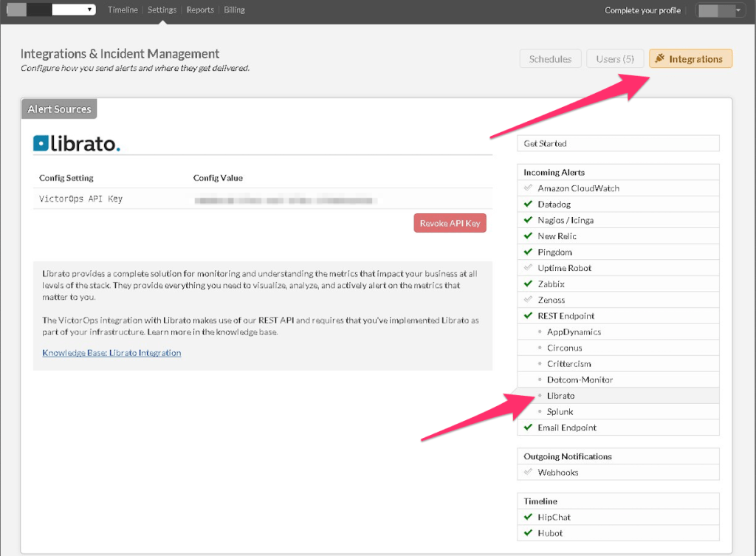Select Amazon CloudWatch integration
The height and width of the screenshot is (556, 756).
[578, 188]
